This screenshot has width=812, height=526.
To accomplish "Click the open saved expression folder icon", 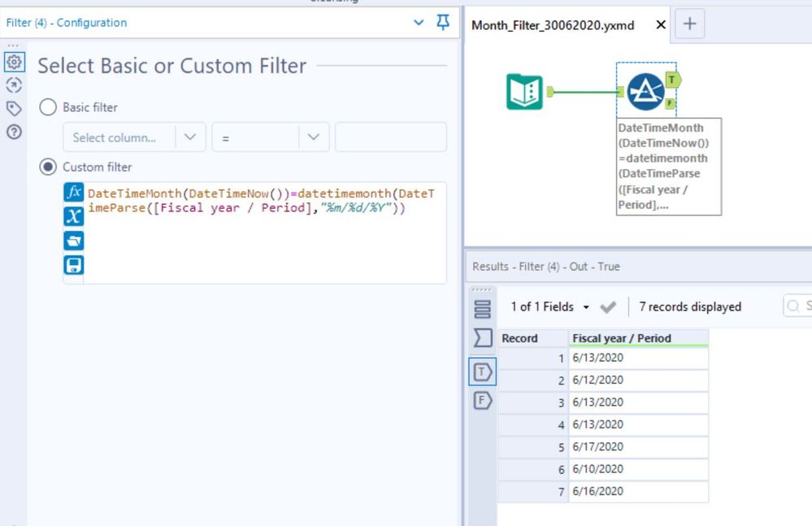I will (73, 241).
